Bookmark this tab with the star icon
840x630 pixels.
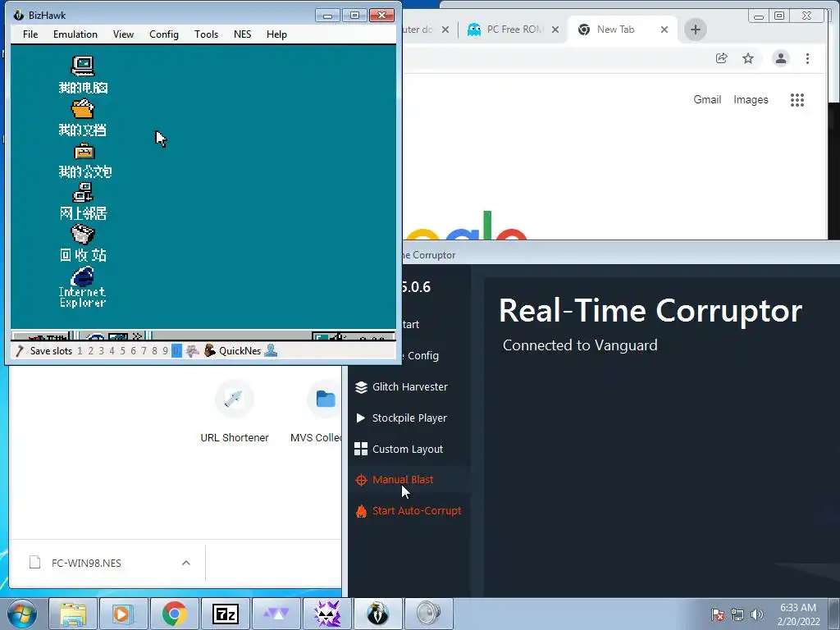(x=748, y=58)
